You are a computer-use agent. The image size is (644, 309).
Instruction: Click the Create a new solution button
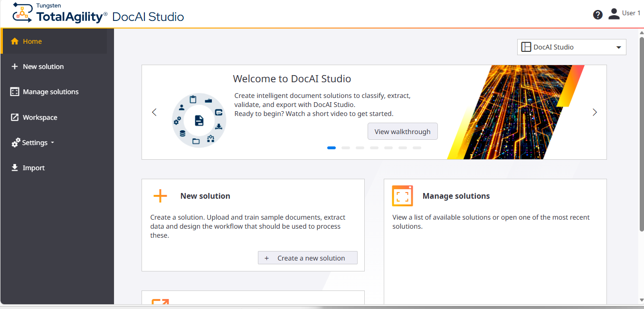point(307,257)
